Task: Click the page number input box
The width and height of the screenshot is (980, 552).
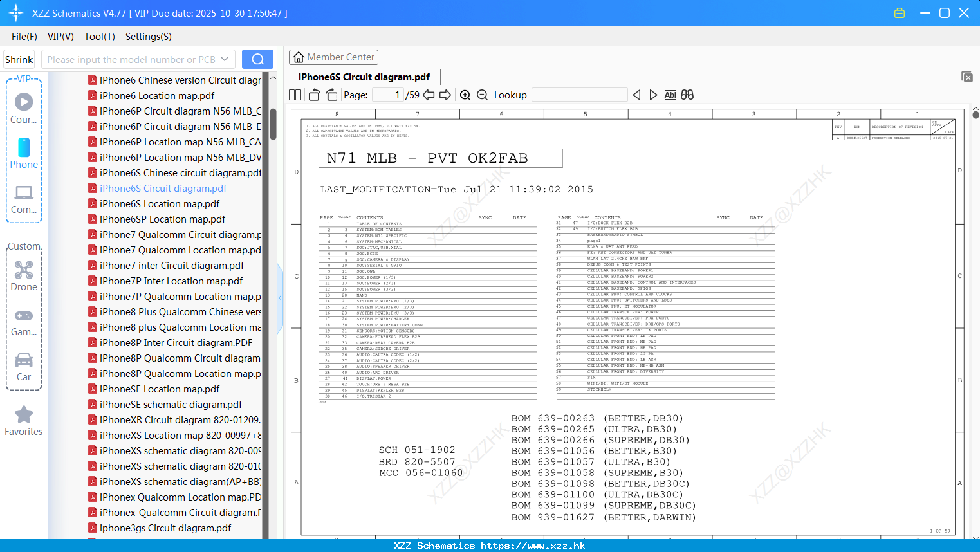Action: 387,95
